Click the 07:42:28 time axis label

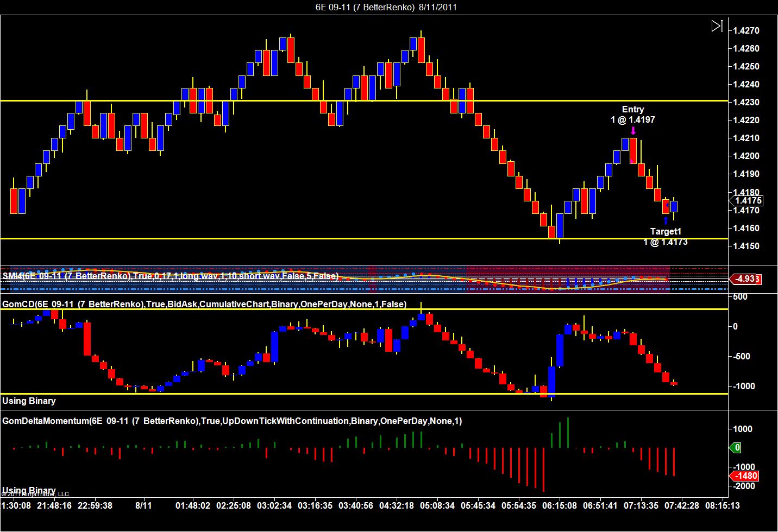[682, 505]
